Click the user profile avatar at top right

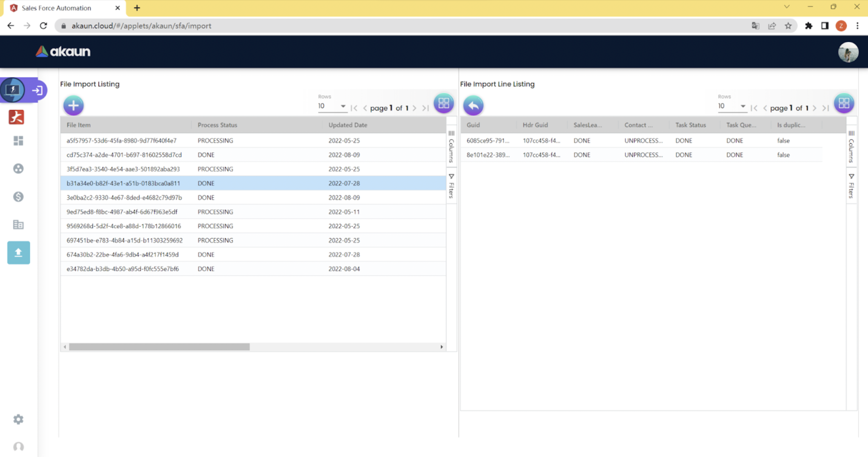(x=848, y=52)
